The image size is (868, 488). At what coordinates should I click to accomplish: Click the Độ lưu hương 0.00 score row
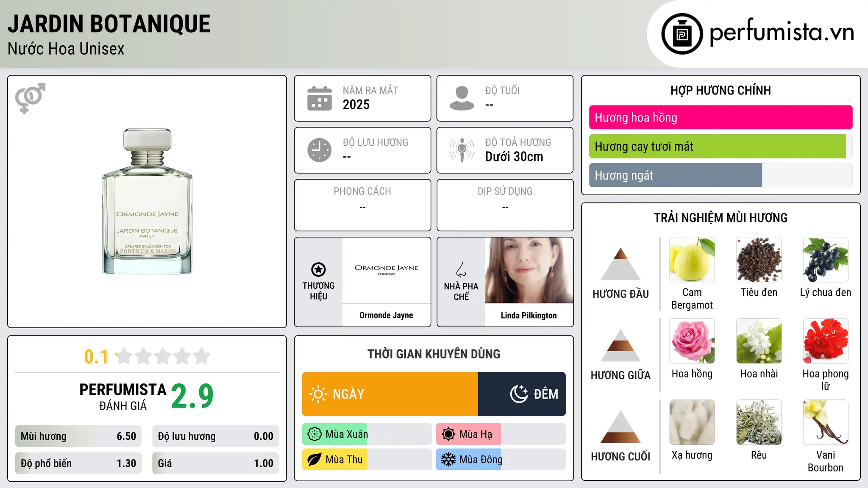[215, 436]
